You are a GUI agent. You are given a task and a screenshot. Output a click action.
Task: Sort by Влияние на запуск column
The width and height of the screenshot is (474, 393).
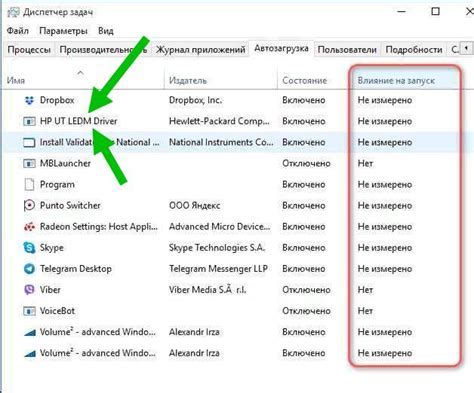pos(396,81)
